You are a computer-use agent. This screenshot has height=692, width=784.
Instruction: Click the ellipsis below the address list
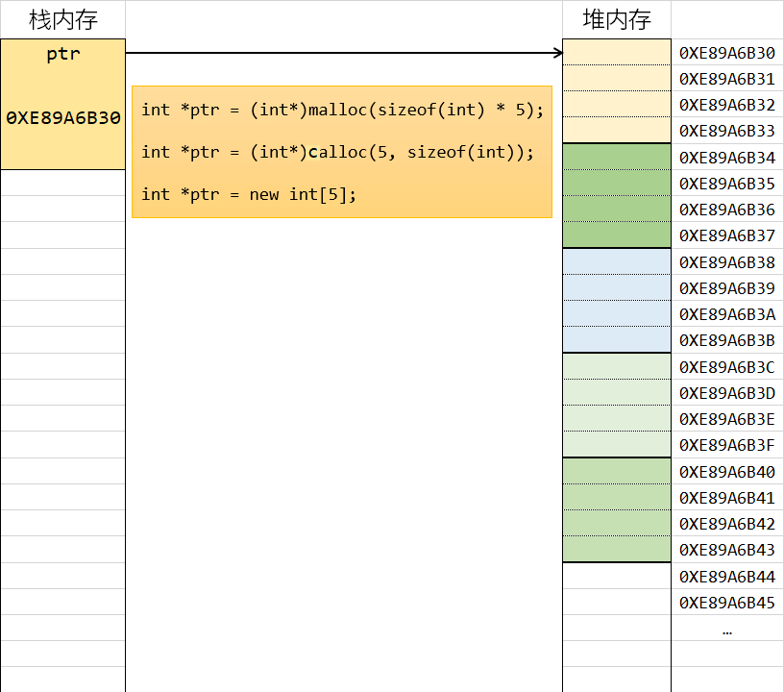[726, 630]
